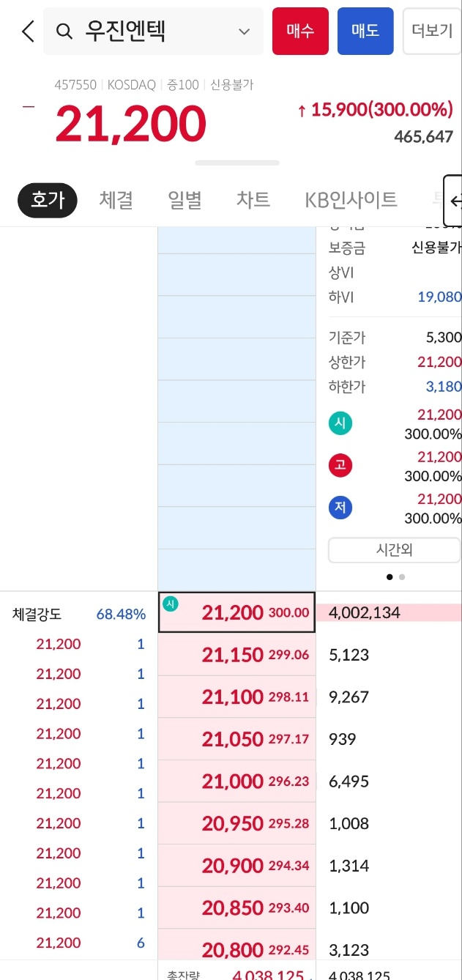Tap the minus icon left of current price

pos(29,107)
